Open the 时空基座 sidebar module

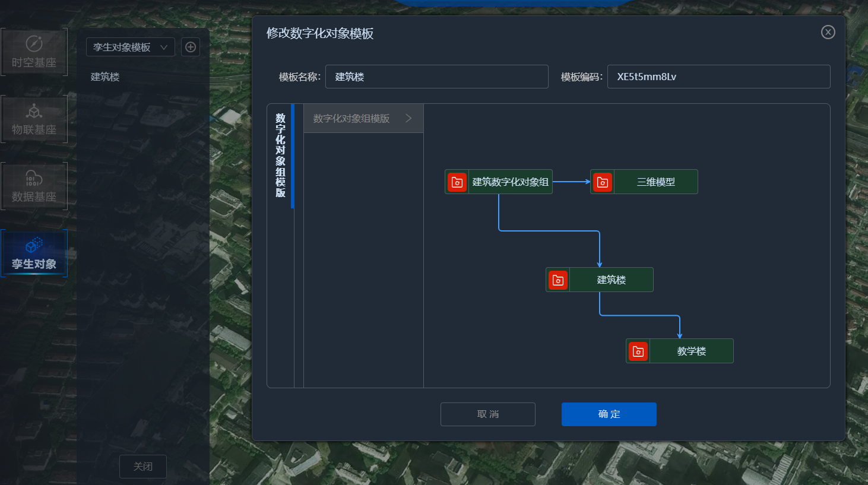(34, 52)
